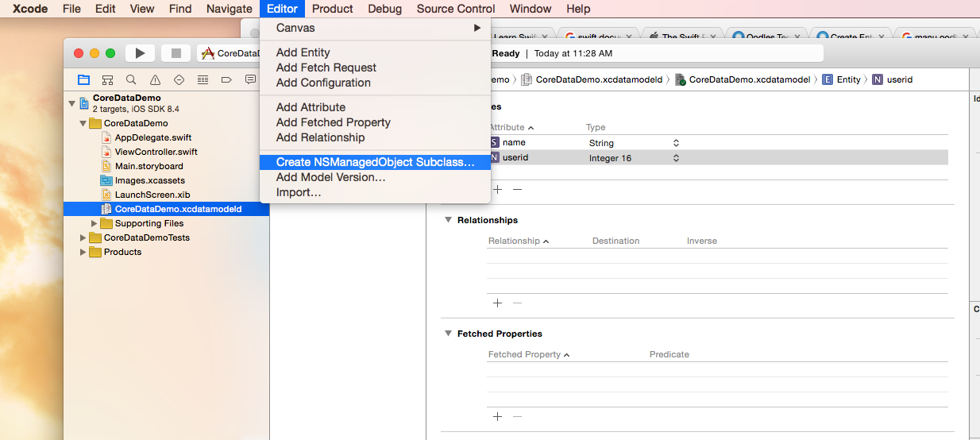Sort by Attribute column header

511,127
